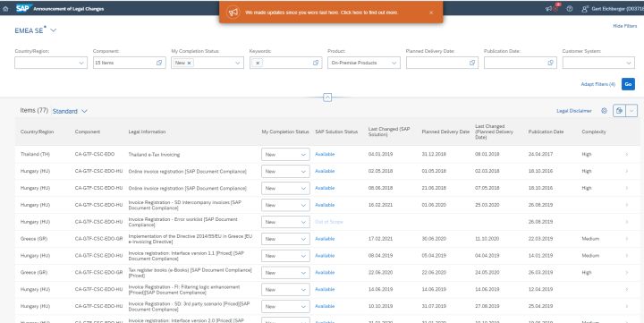The width and height of the screenshot is (644, 323).
Task: Open value help for Publication Date filter
Action: tap(550, 63)
